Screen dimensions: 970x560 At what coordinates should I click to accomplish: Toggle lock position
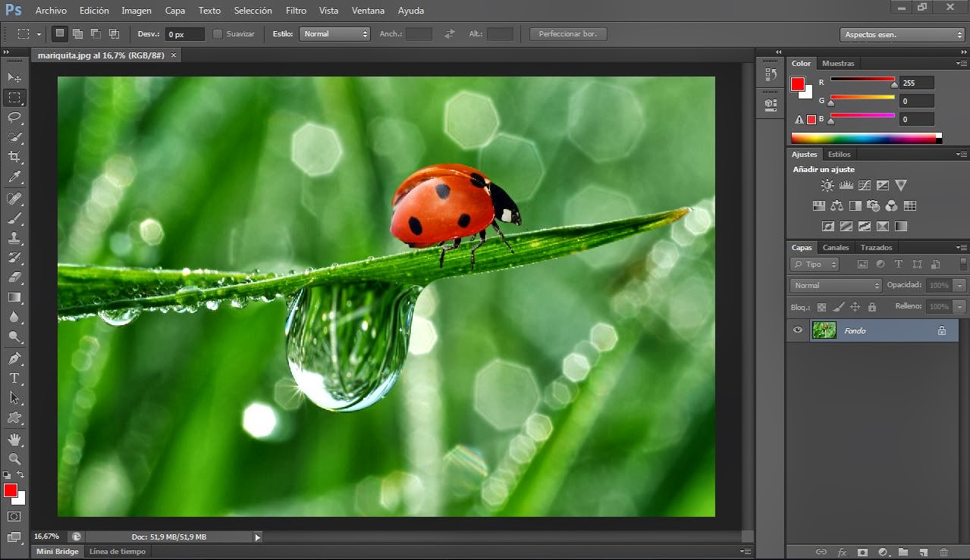pos(855,307)
